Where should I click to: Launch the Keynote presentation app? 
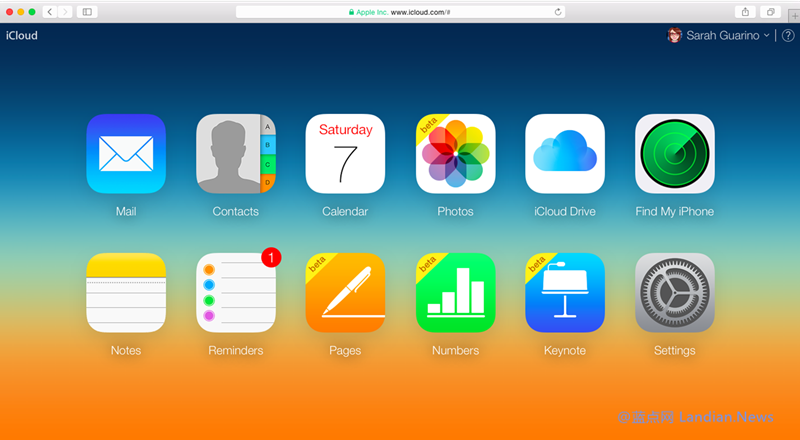565,293
